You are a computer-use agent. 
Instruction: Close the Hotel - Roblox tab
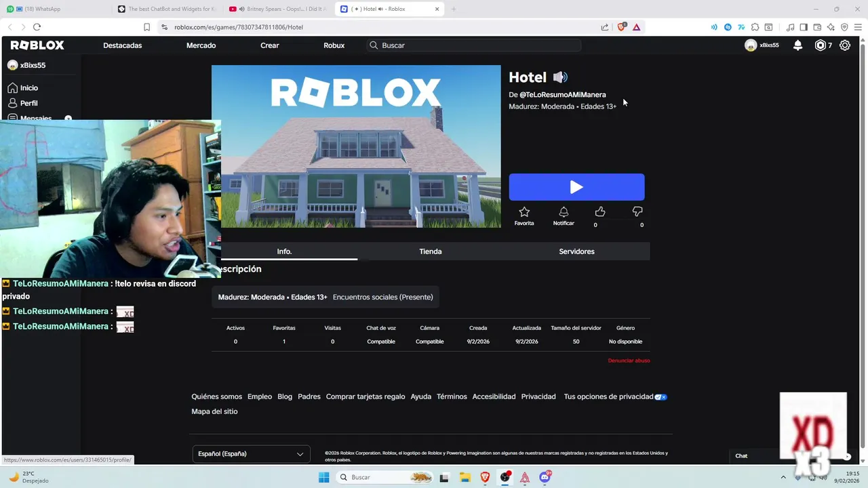(x=437, y=9)
